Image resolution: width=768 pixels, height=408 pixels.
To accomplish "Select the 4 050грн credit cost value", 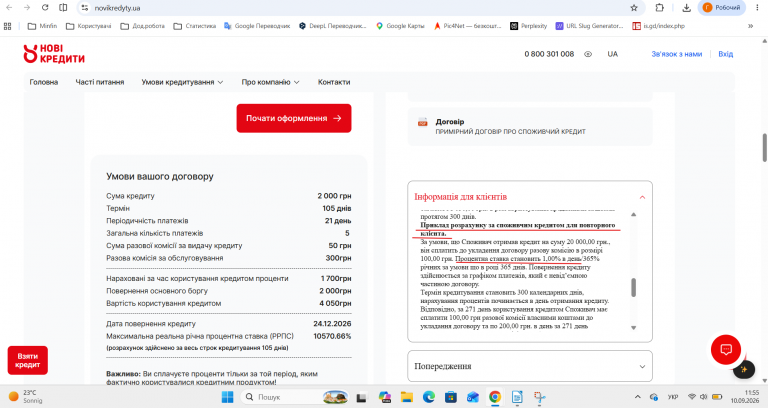I will [x=335, y=304].
